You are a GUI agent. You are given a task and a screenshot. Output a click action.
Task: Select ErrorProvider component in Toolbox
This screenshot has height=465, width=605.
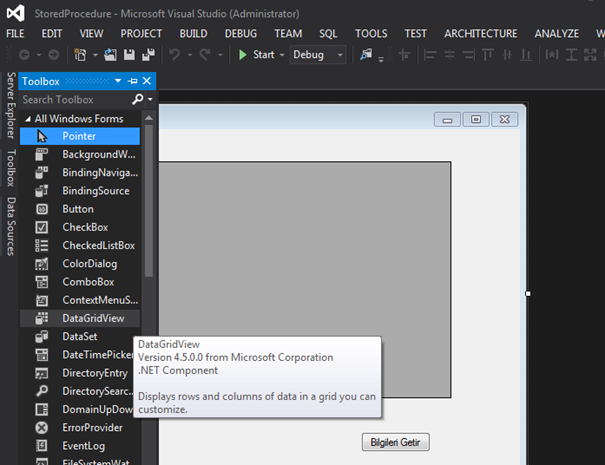[80, 428]
